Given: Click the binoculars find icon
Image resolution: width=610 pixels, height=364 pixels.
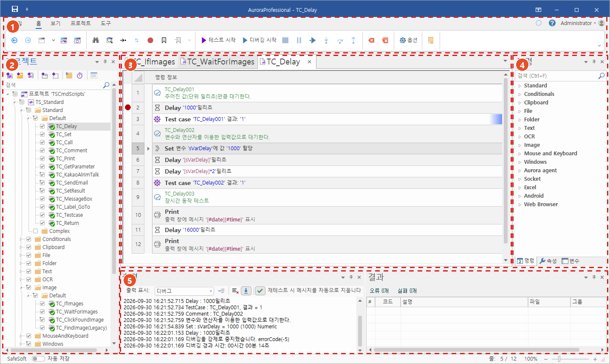Looking at the screenshot, I should point(96,40).
